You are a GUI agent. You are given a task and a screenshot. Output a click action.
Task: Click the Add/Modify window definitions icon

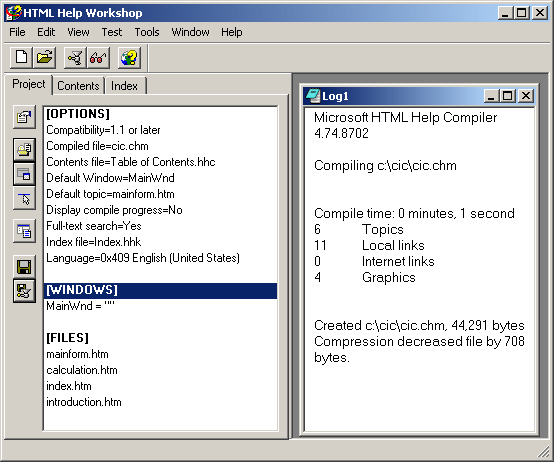tap(24, 174)
